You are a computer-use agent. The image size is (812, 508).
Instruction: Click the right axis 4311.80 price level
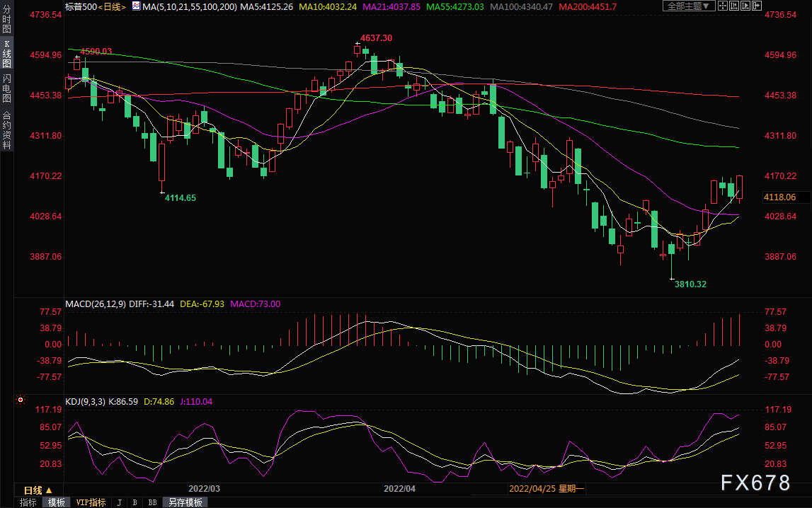click(780, 136)
